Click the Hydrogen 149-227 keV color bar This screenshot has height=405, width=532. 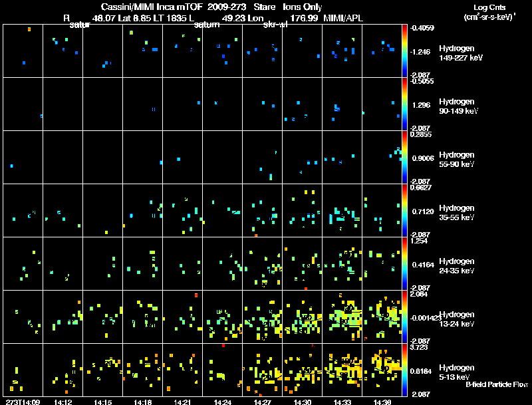pyautogui.click(x=404, y=51)
